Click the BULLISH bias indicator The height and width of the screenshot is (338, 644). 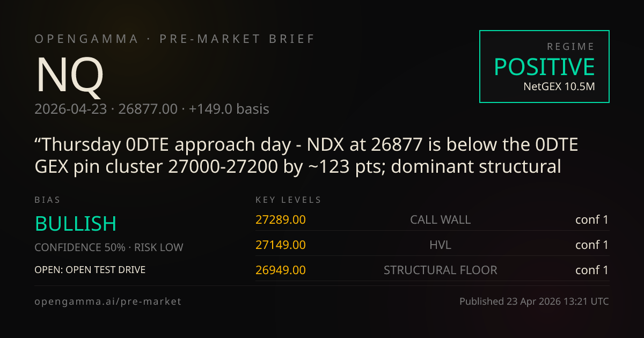76,224
